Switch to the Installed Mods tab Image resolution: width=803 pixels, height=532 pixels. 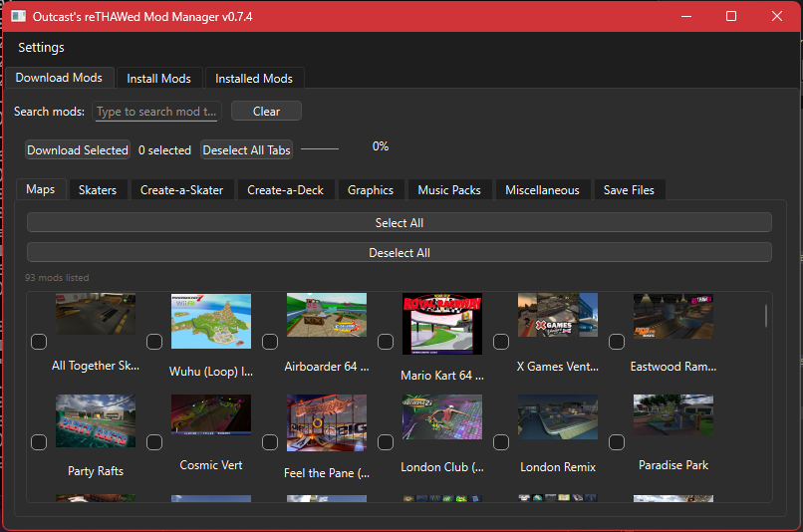pos(254,79)
